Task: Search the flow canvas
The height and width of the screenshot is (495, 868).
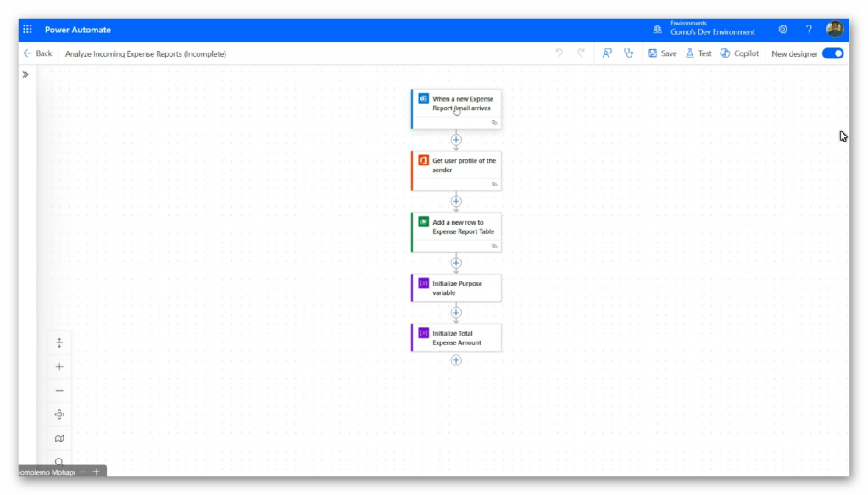Action: (59, 461)
